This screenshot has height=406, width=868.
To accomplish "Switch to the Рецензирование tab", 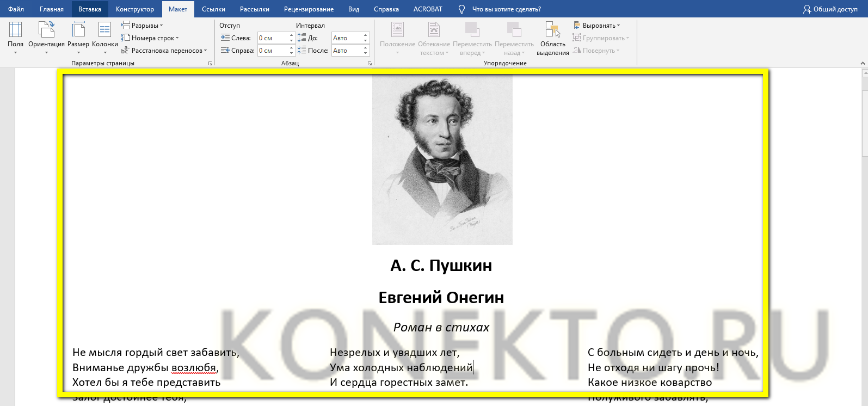I will click(x=309, y=9).
